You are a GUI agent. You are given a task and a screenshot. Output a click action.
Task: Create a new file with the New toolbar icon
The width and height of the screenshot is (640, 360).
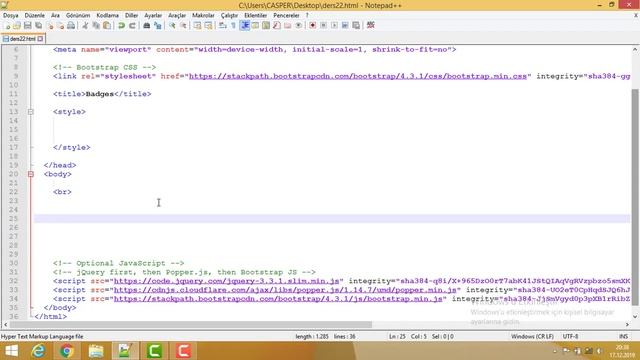tap(7, 25)
